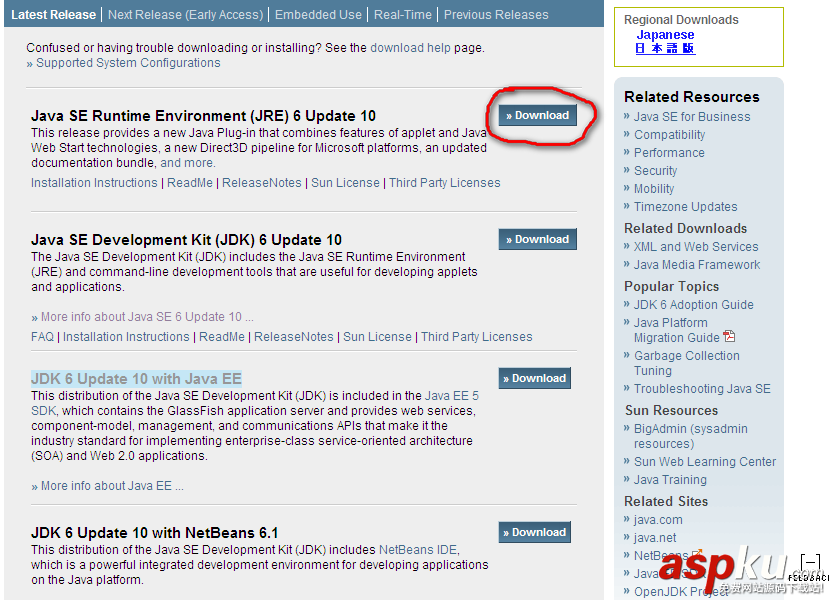Open JDK Installation Instructions link
This screenshot has width=829, height=600.
tap(126, 337)
